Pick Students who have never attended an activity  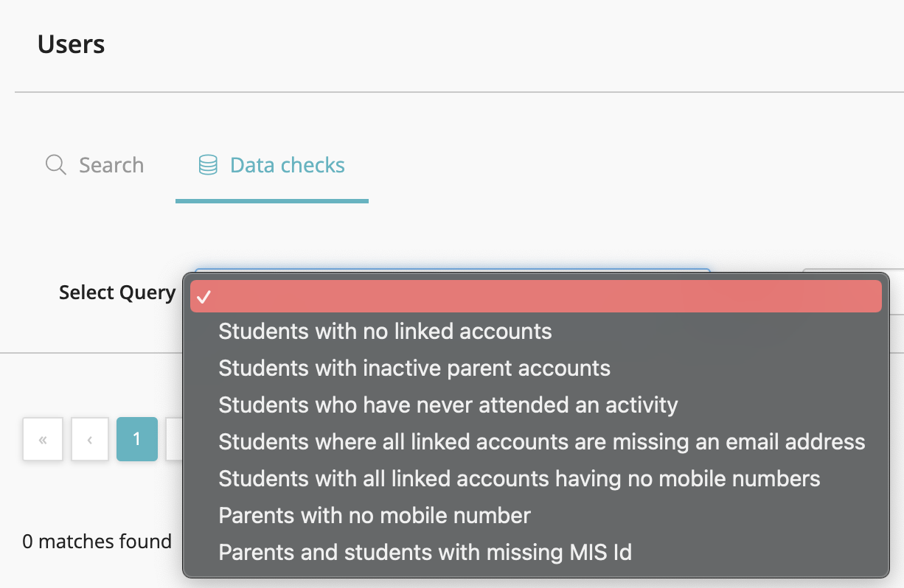click(536, 405)
